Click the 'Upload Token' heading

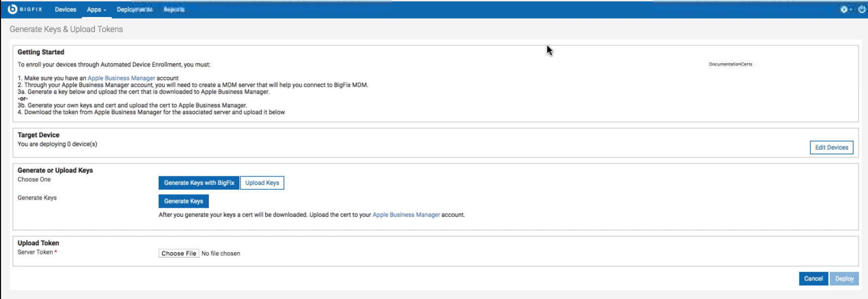38,243
